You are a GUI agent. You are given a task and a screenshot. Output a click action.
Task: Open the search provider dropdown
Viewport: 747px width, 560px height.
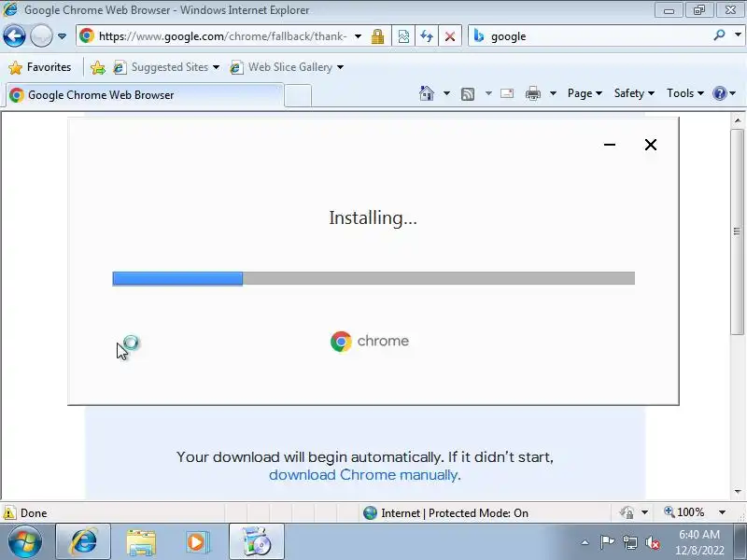[x=738, y=35]
